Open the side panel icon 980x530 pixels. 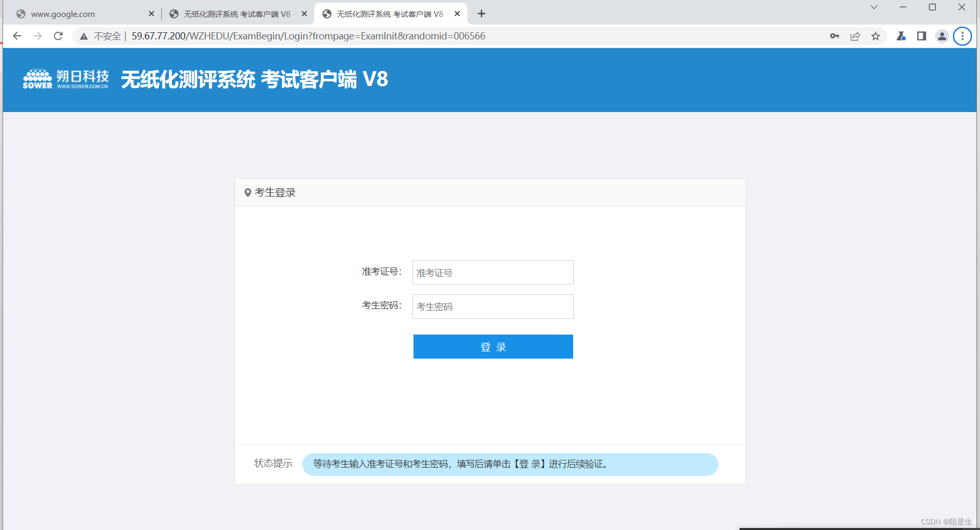[x=922, y=36]
